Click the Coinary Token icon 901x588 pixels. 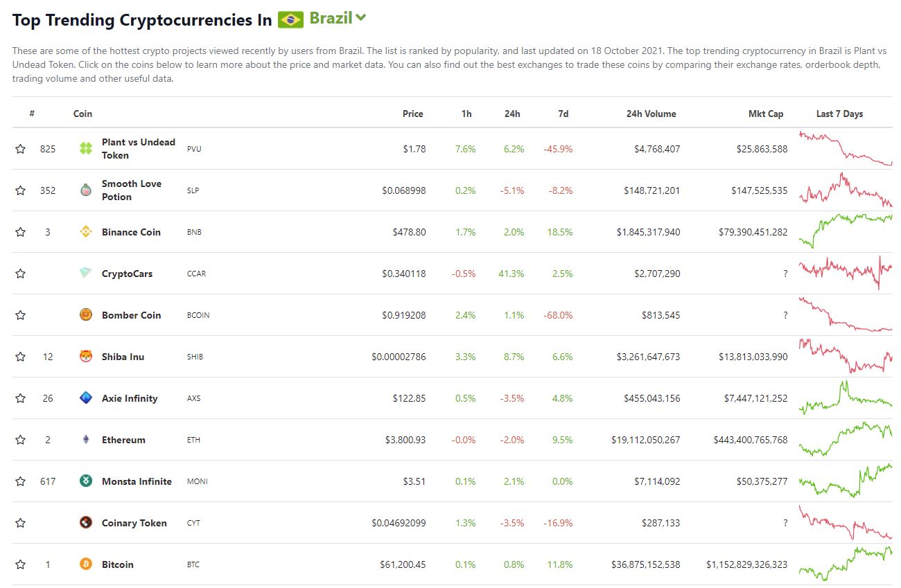pos(86,522)
